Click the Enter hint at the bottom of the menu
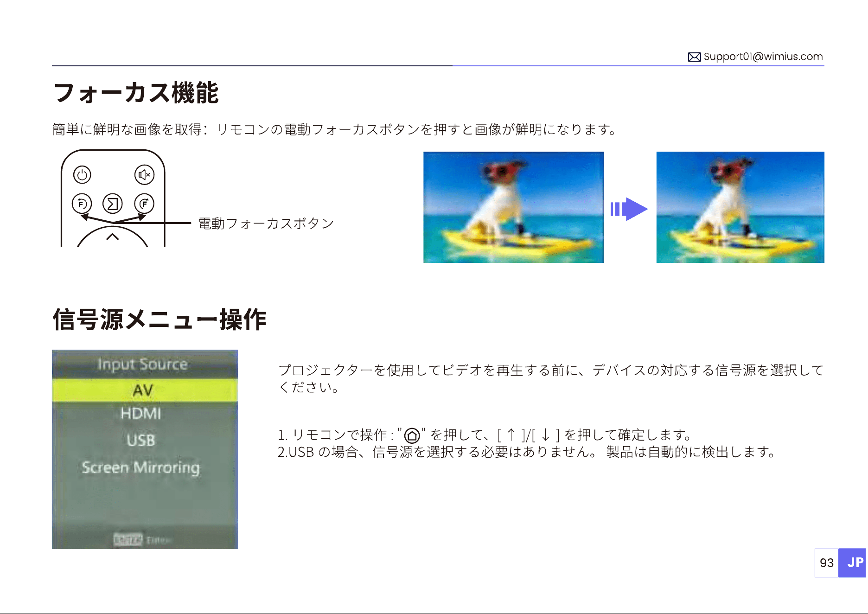Screen dimensions: 868x614 coord(143,540)
